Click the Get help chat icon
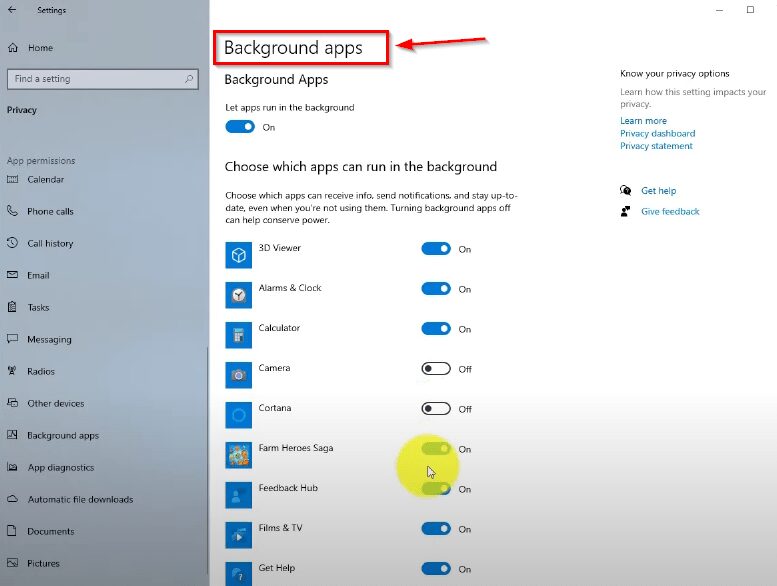The width and height of the screenshot is (777, 586). point(625,190)
